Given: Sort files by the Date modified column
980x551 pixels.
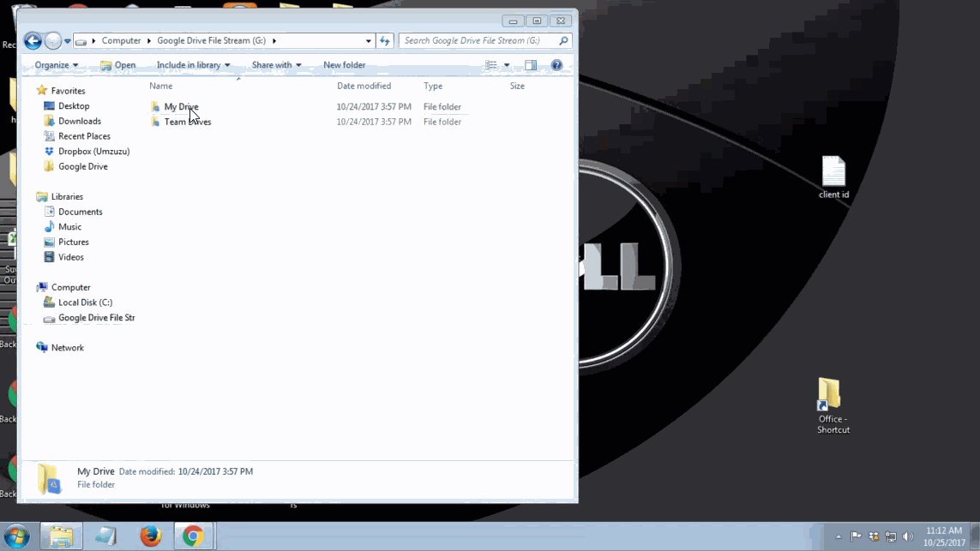Looking at the screenshot, I should (364, 86).
